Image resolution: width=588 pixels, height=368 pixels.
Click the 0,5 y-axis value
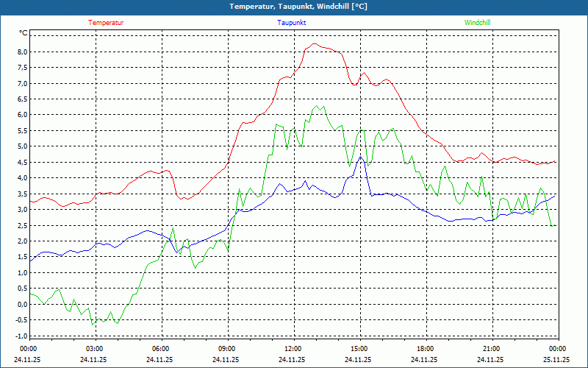pos(23,289)
